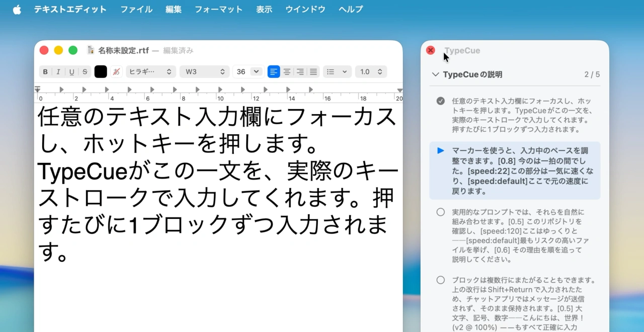The image size is (644, 332).
Task: Open the テキストエディット app menu
Action: pos(70,9)
